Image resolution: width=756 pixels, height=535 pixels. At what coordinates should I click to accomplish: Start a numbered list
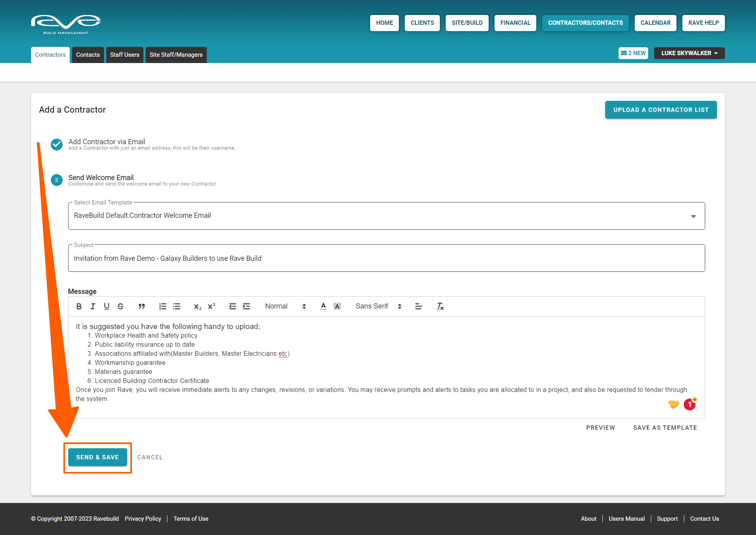click(x=163, y=306)
